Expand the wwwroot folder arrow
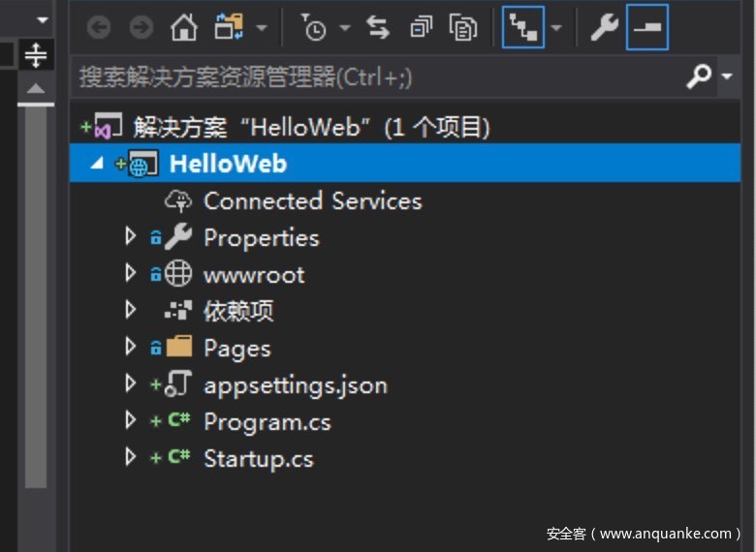756x552 pixels. click(x=131, y=273)
